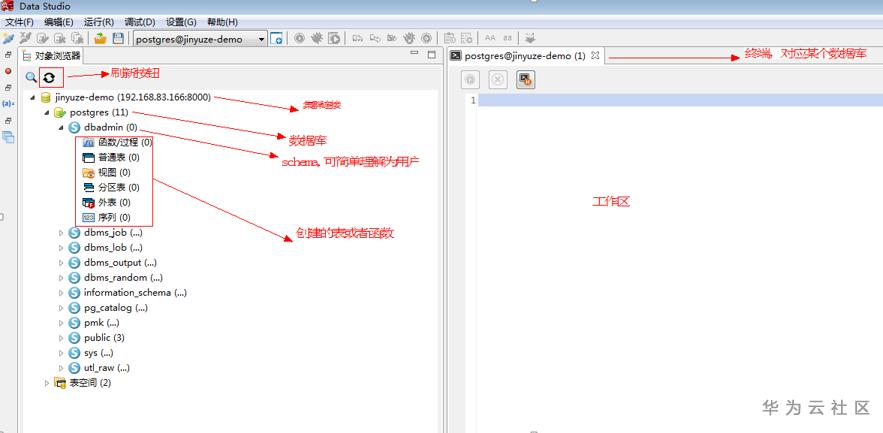Click the 序列 sequence icon
883x433 pixels.
pyautogui.click(x=88, y=217)
